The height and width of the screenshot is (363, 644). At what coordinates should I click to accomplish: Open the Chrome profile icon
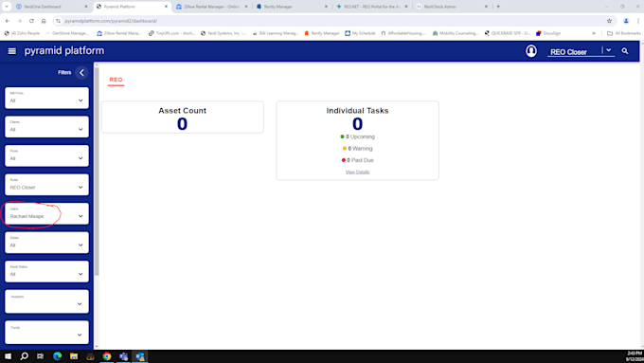coord(626,21)
